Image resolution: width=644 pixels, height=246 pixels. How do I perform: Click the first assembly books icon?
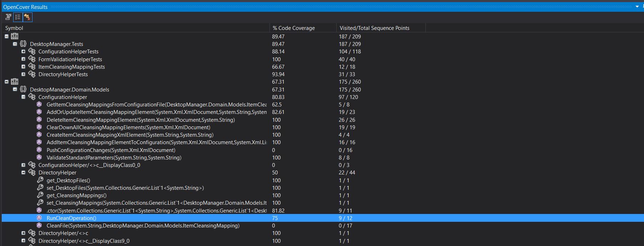[15, 36]
